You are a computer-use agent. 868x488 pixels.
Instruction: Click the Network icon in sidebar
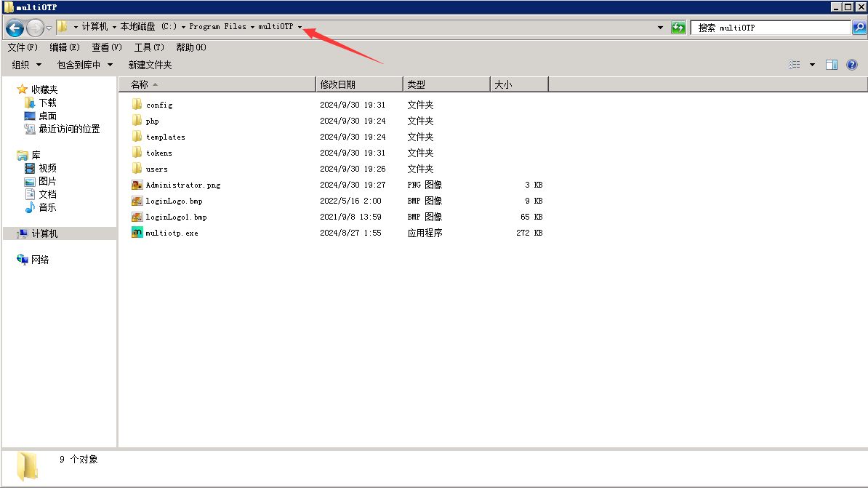point(22,259)
